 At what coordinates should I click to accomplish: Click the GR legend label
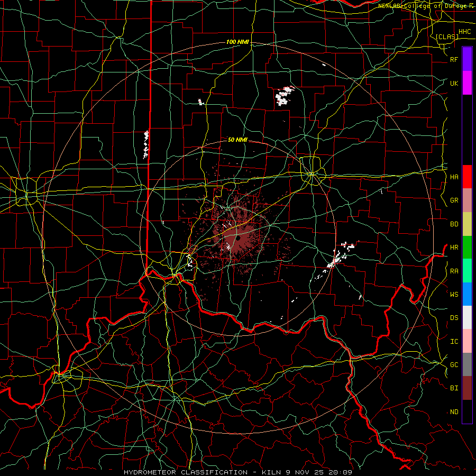click(x=454, y=200)
